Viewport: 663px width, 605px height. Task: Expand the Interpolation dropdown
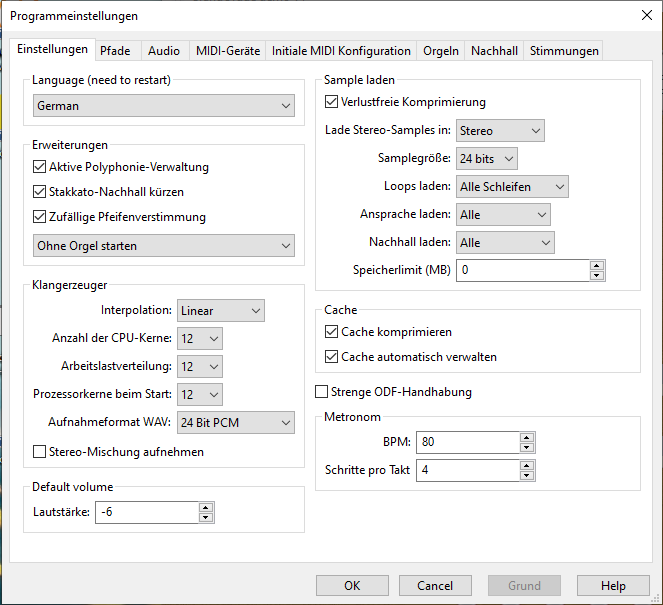(220, 311)
